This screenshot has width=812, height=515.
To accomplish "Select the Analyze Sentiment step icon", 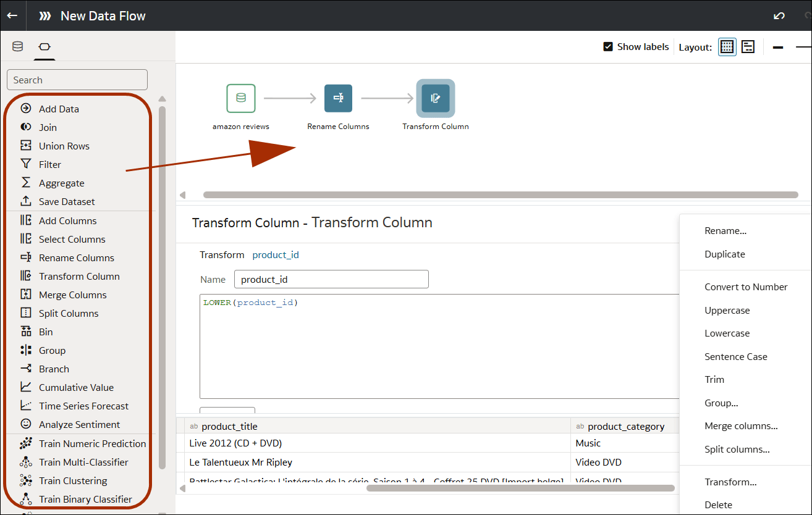I will (x=25, y=424).
